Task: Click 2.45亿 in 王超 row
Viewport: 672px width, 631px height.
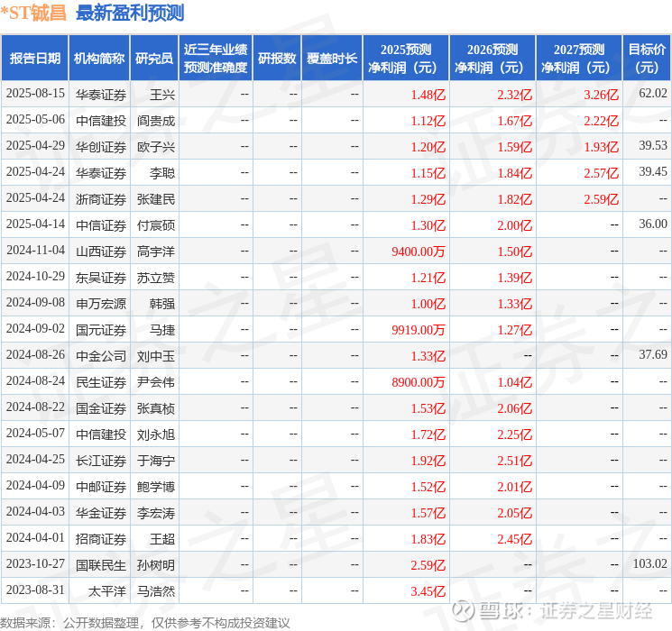Action: [514, 539]
